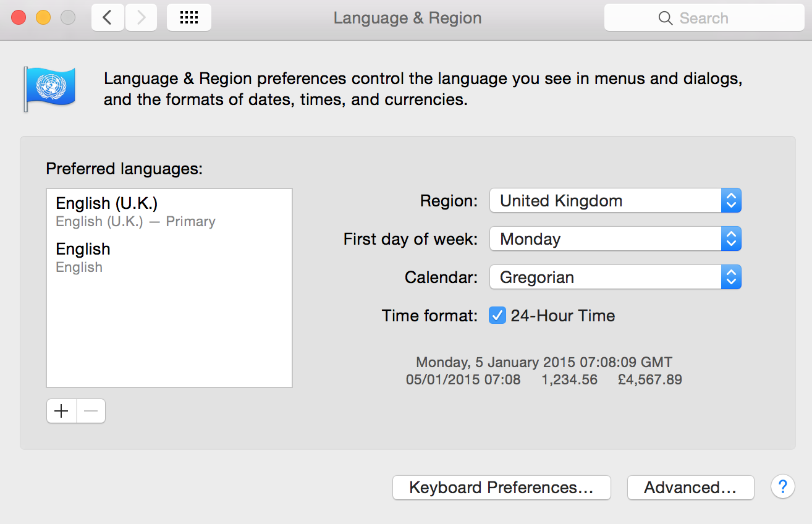Expand the First day of week dropdown
This screenshot has height=524, width=812.
[615, 239]
